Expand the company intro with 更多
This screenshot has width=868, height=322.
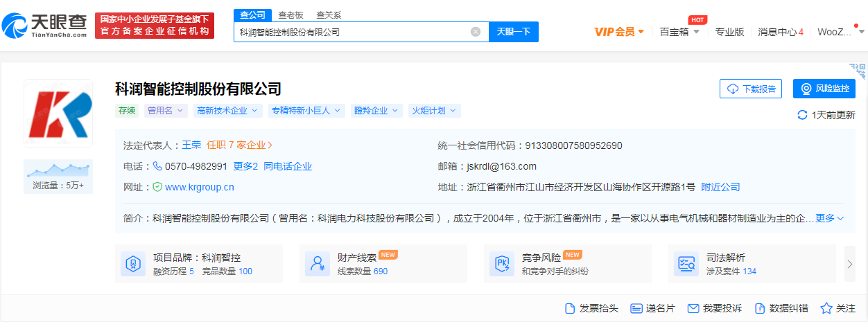coord(830,218)
